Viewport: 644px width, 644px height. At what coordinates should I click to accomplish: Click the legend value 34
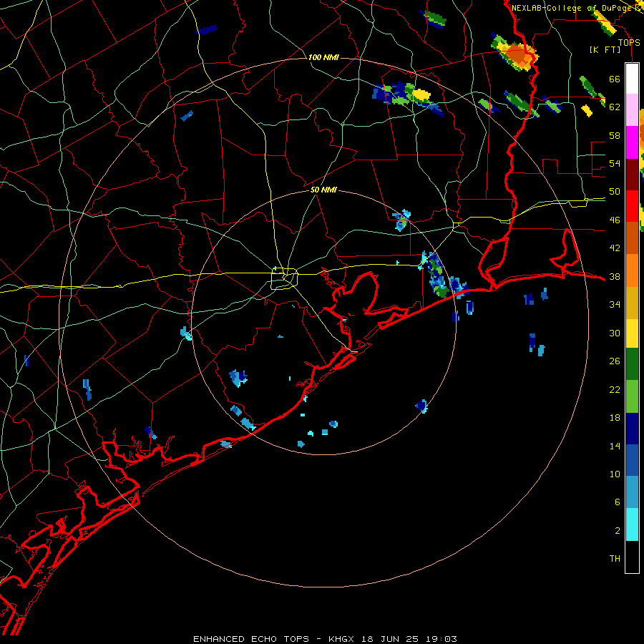[x=615, y=305]
